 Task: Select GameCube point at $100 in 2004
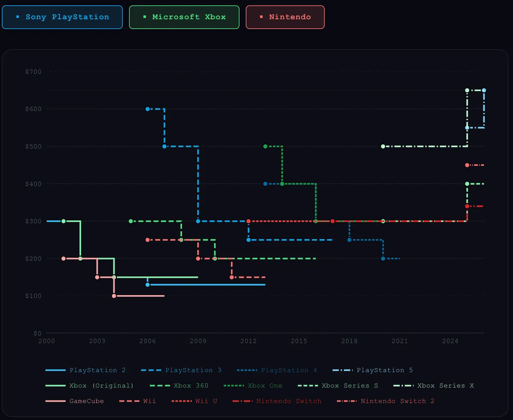tap(114, 296)
